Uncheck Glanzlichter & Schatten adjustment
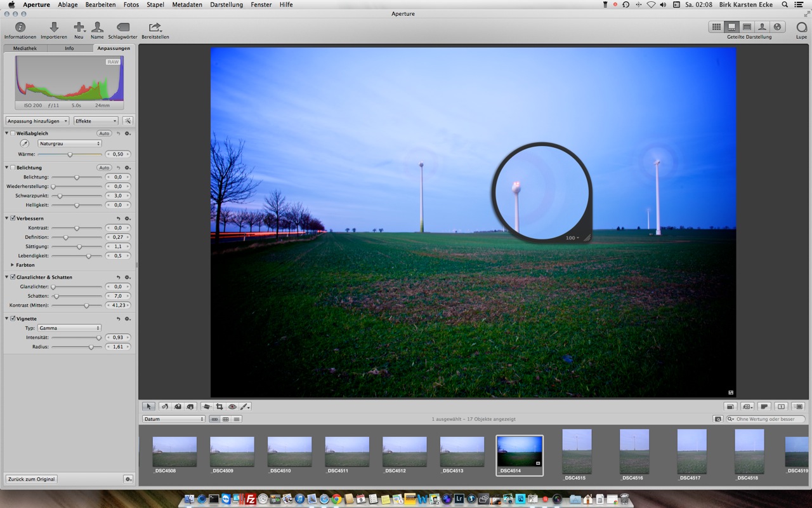Viewport: 812px width, 508px height. pyautogui.click(x=13, y=277)
